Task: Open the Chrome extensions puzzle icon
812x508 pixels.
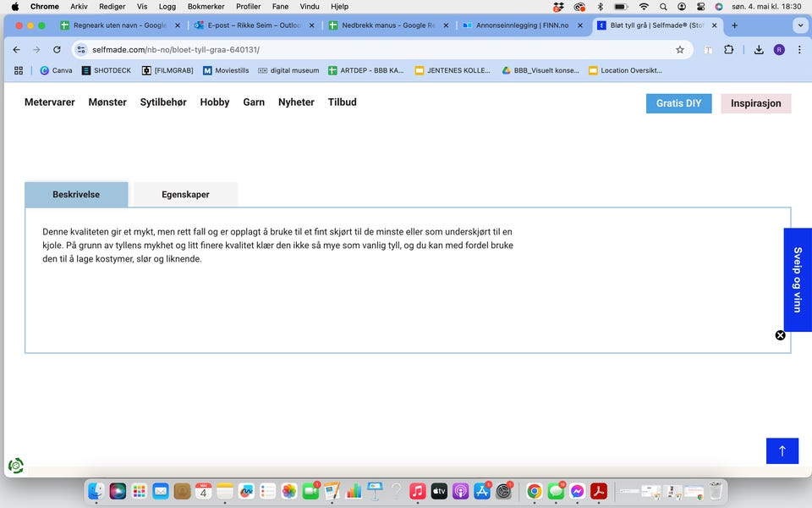Action: (x=728, y=50)
